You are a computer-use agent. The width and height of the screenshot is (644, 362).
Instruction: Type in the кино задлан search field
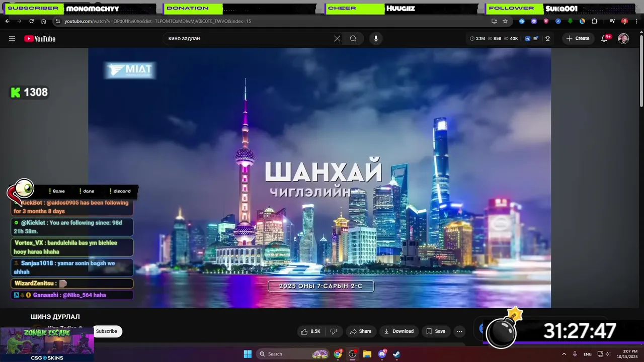pyautogui.click(x=249, y=39)
